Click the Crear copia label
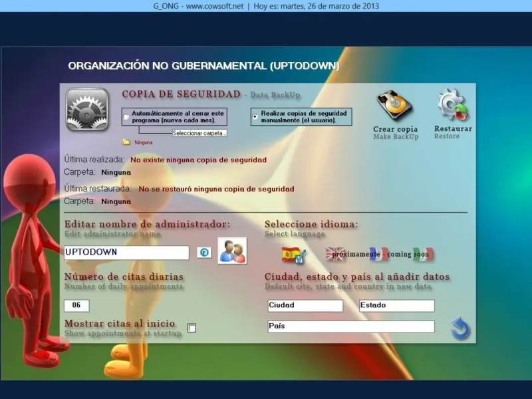The image size is (532, 399). click(395, 129)
